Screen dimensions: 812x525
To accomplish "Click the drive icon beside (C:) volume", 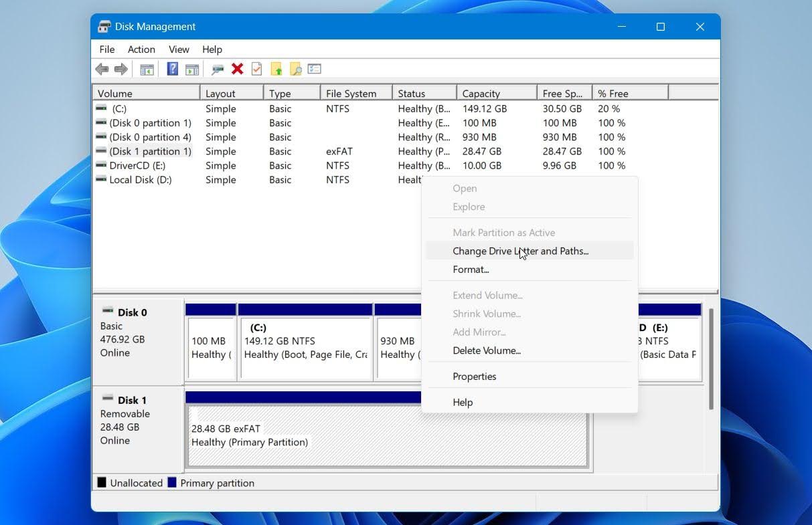I will click(101, 108).
